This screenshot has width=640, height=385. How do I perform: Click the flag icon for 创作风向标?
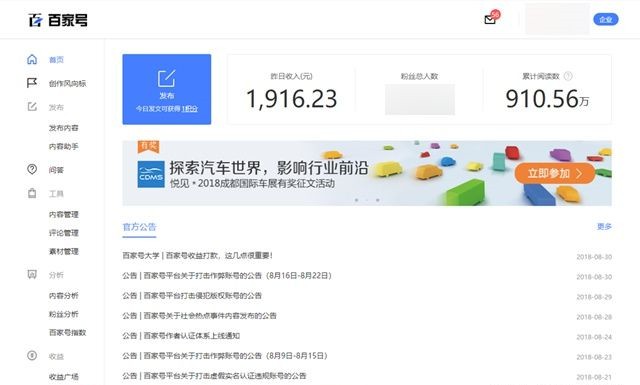(32, 83)
